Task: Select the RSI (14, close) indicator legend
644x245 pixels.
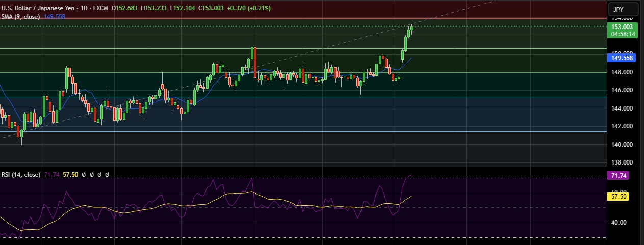Action: pyautogui.click(x=20, y=175)
